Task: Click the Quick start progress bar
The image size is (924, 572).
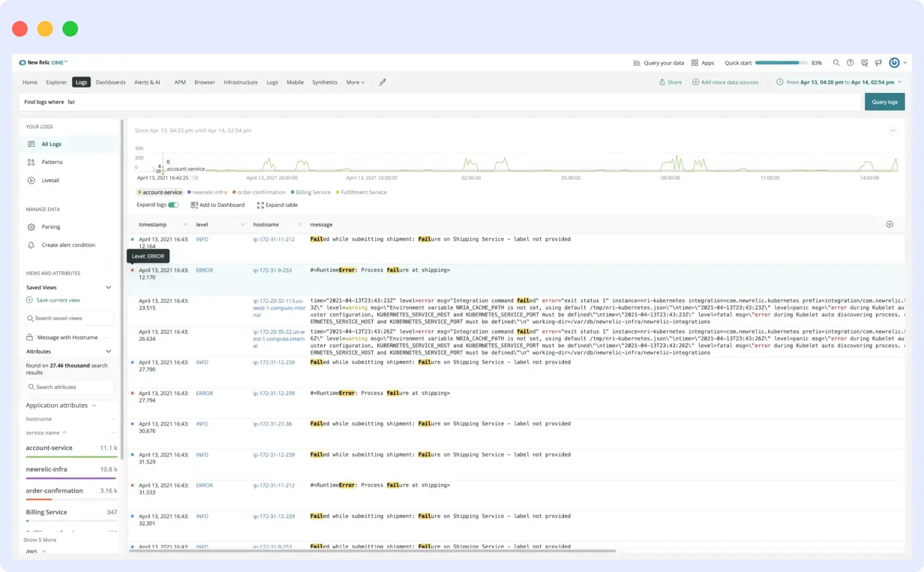Action: pos(781,63)
